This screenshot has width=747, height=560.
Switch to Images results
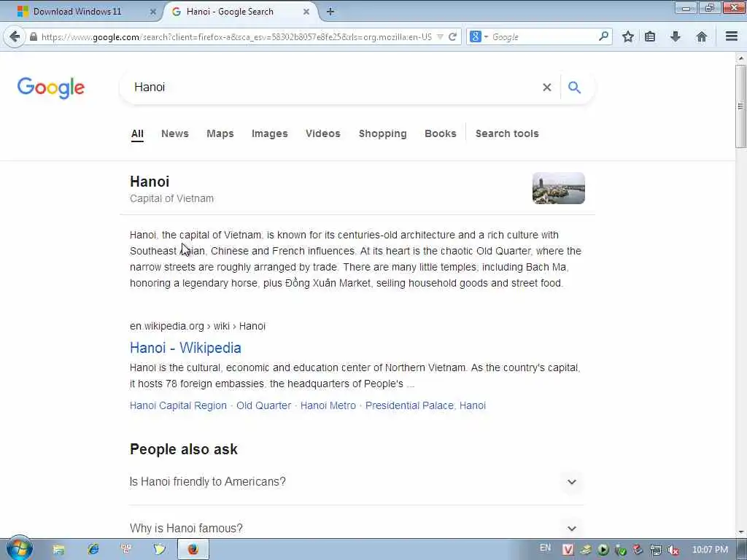pos(270,134)
